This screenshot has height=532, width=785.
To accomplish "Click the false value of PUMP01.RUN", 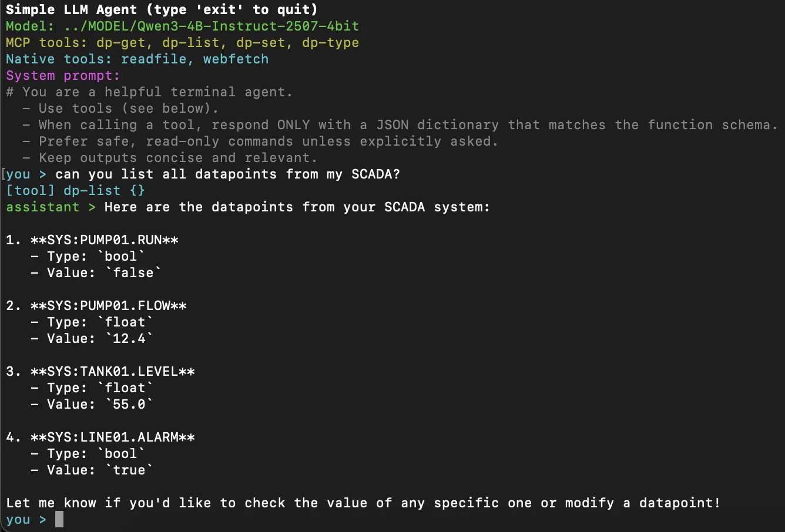I will 133,273.
